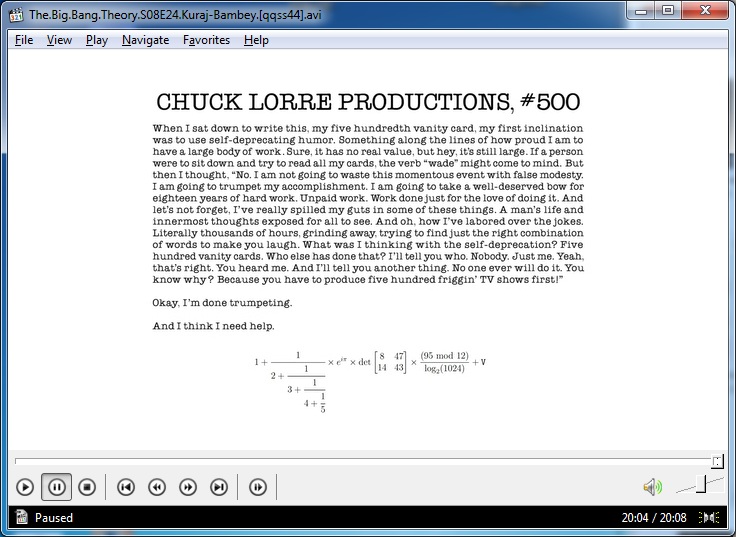Click the 20:04 / 20:08 time display

coord(654,518)
